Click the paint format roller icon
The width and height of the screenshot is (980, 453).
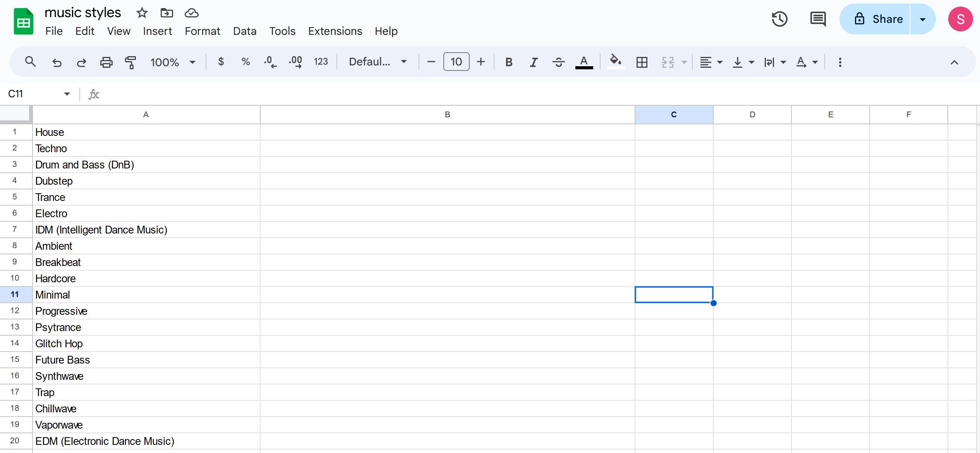(130, 62)
